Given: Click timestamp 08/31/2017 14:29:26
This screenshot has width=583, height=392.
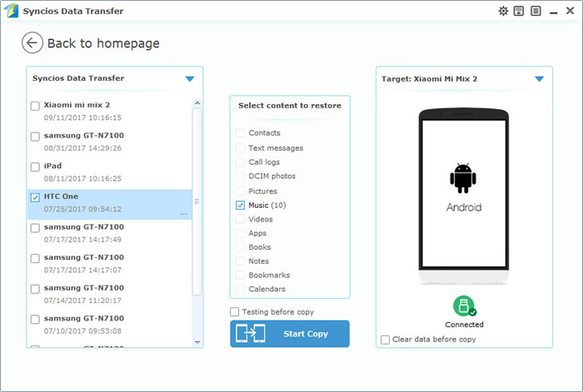Looking at the screenshot, I should click(x=82, y=148).
